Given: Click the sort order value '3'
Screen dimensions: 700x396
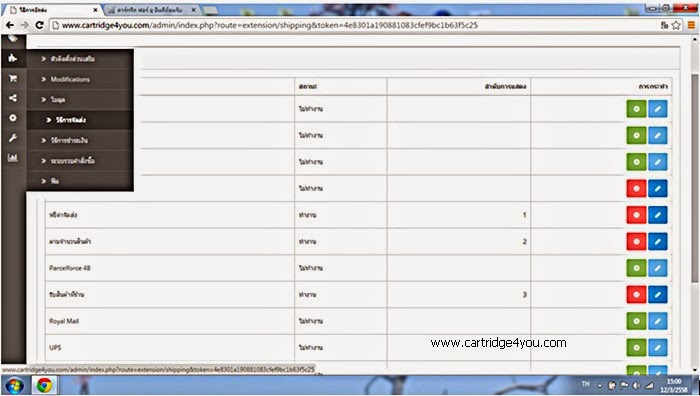Looking at the screenshot, I should (x=525, y=295).
